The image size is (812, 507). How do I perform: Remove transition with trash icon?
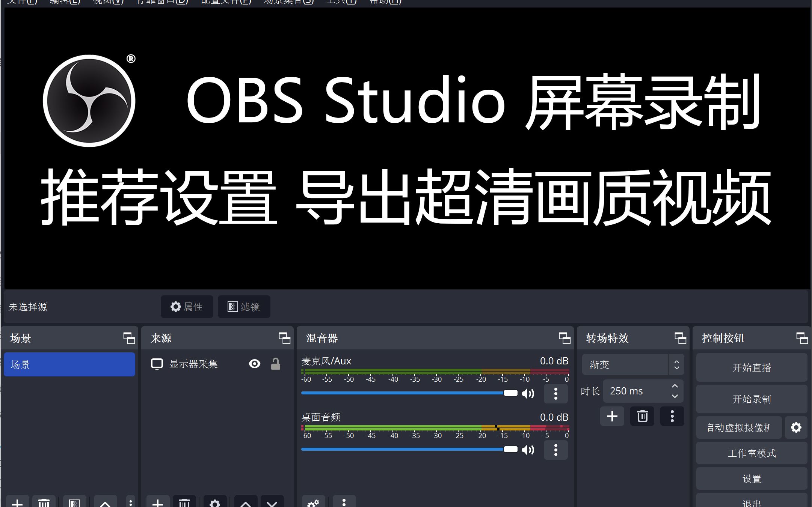642,416
